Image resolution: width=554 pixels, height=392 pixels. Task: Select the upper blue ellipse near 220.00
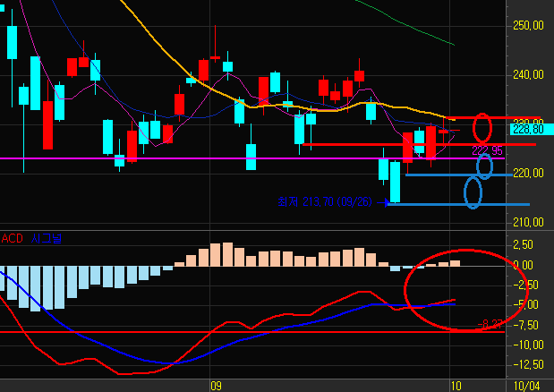485,166
